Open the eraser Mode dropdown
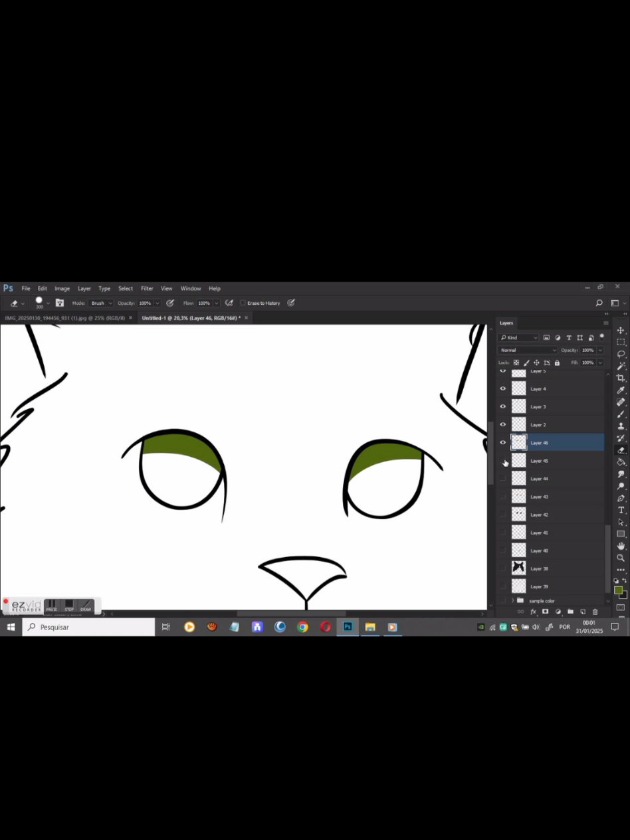630x840 pixels. [x=101, y=303]
